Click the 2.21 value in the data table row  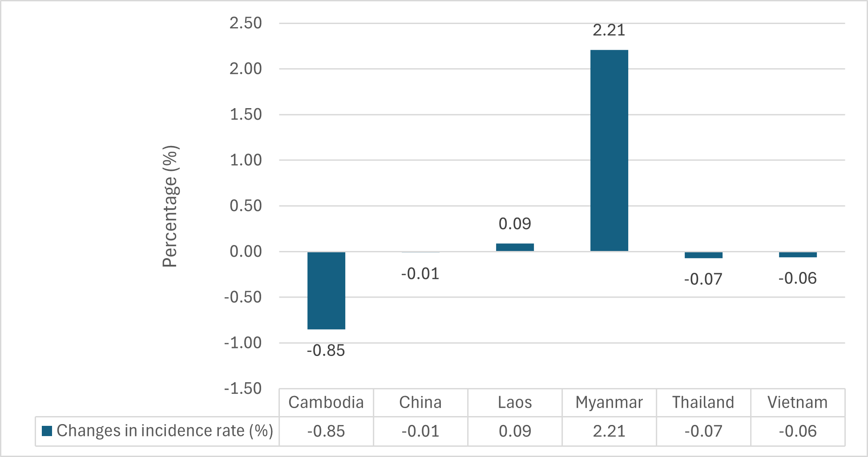[x=609, y=431]
